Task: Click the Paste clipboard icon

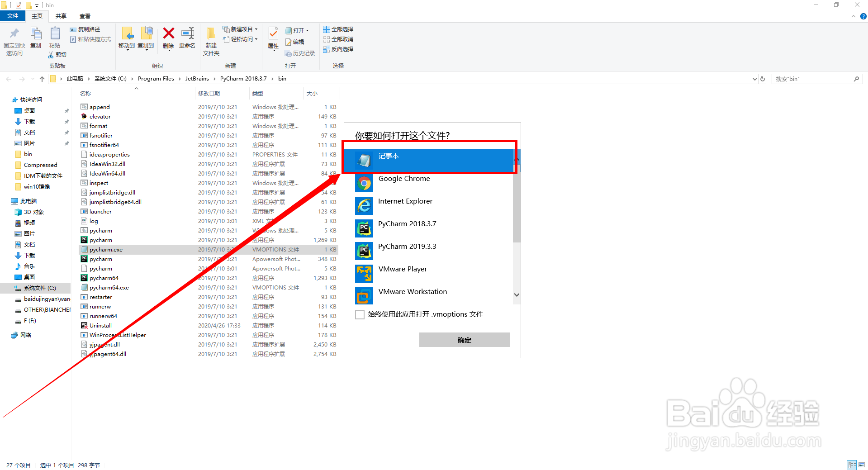Action: click(x=55, y=33)
